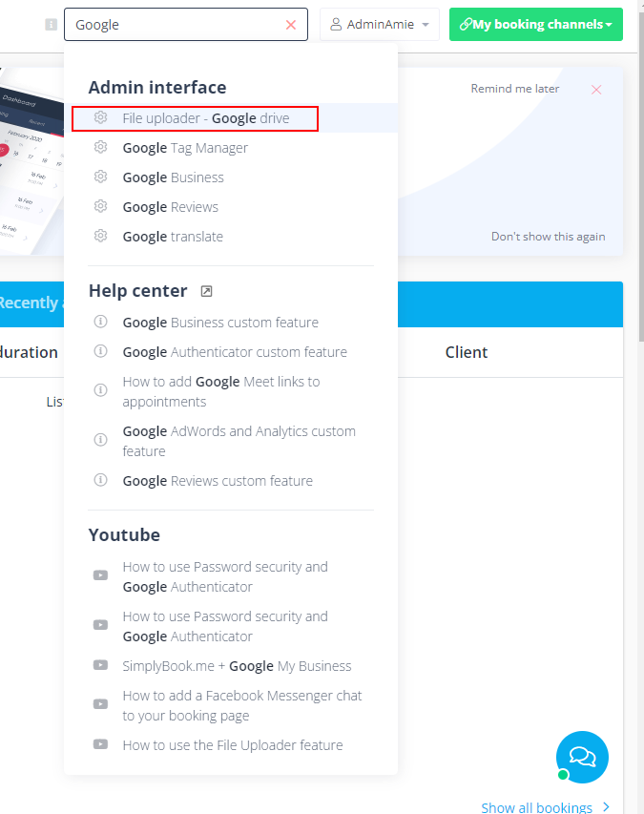Open the live chat bubble icon
Screen dimensions: 644x814
pos(582,757)
